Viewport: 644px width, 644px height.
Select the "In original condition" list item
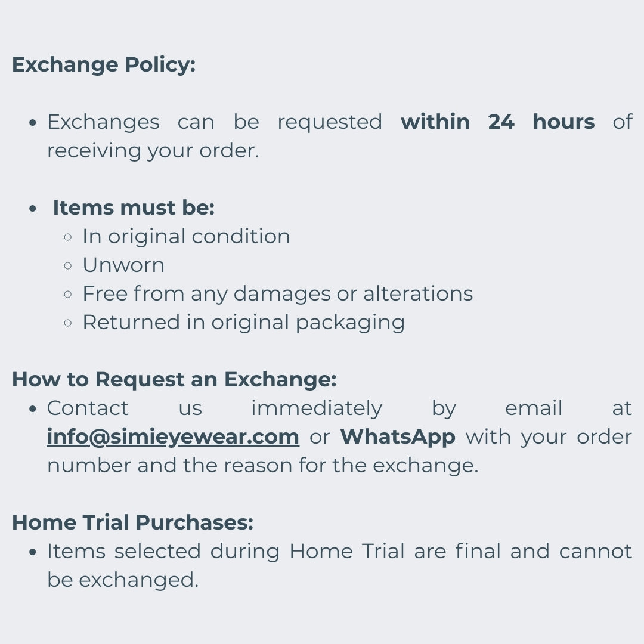(186, 236)
